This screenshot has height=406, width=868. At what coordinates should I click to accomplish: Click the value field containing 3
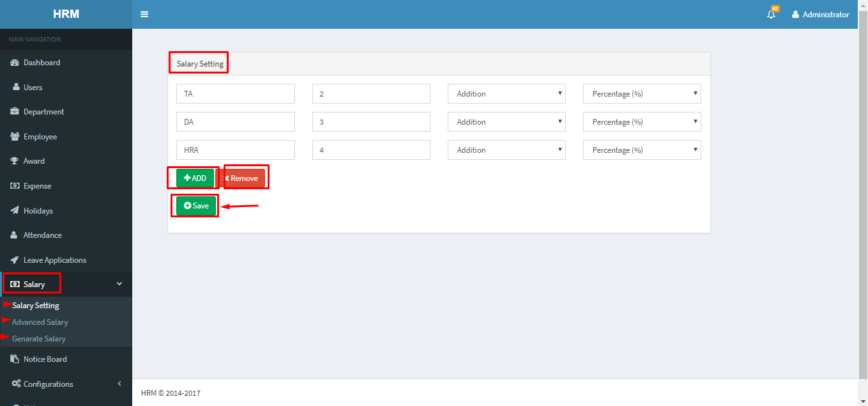click(x=371, y=121)
